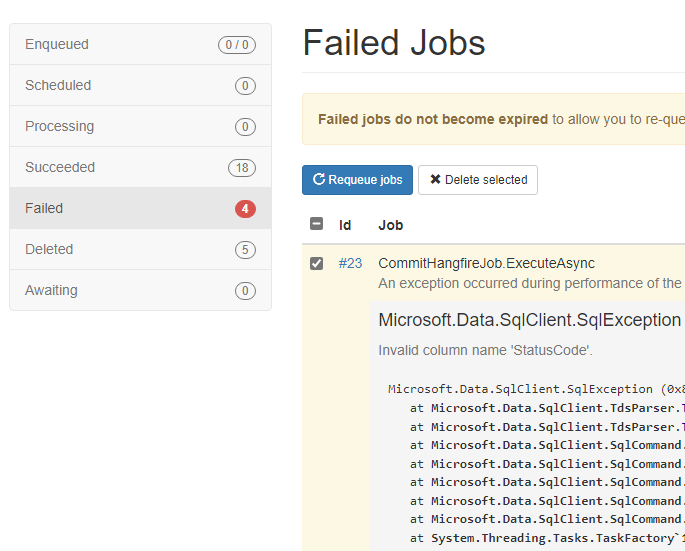Toggle the select-all checkbox in table header

(316, 224)
